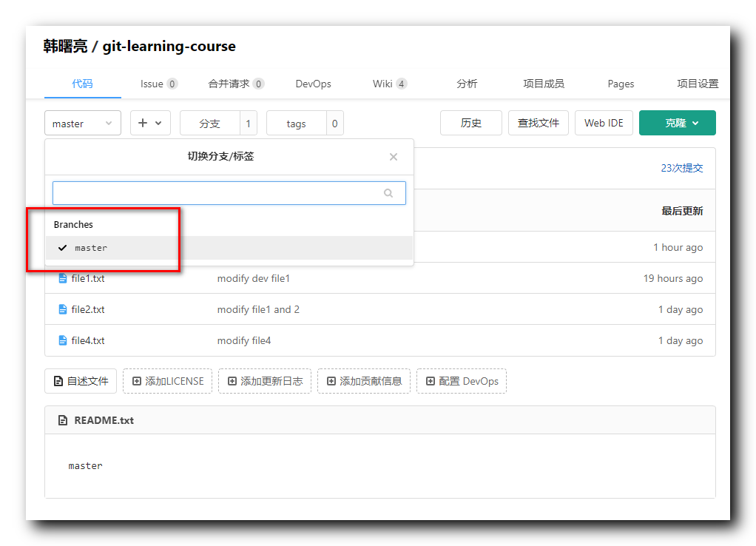Click the README.txt document icon
This screenshot has height=546, width=756.
(x=63, y=420)
